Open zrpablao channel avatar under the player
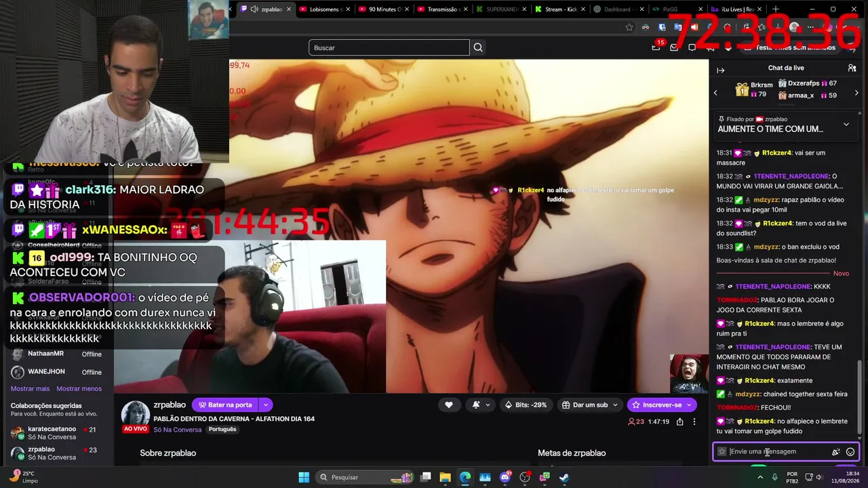 click(x=135, y=413)
